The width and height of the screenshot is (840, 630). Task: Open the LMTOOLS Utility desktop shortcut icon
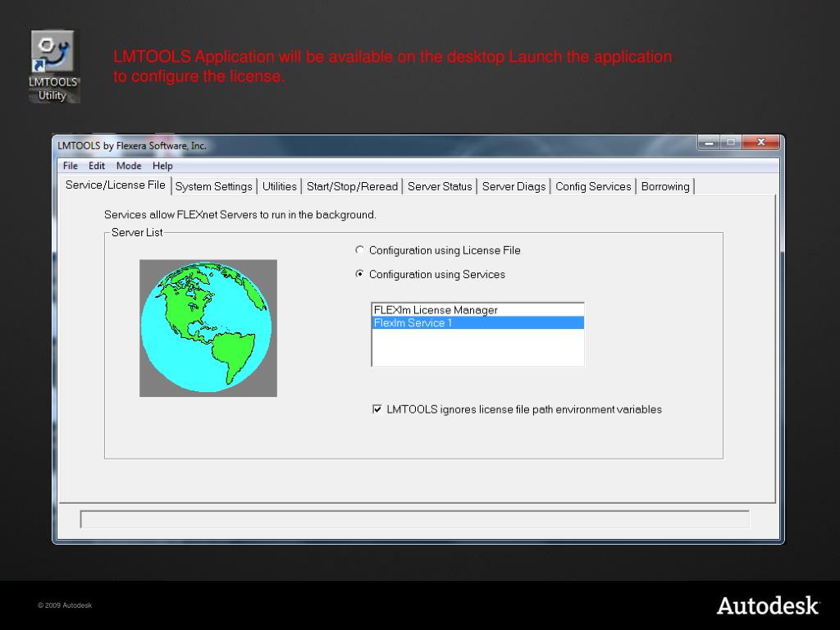point(53,66)
